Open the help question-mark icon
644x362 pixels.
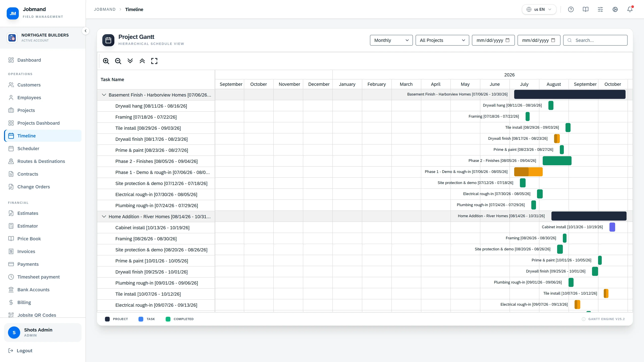(571, 10)
